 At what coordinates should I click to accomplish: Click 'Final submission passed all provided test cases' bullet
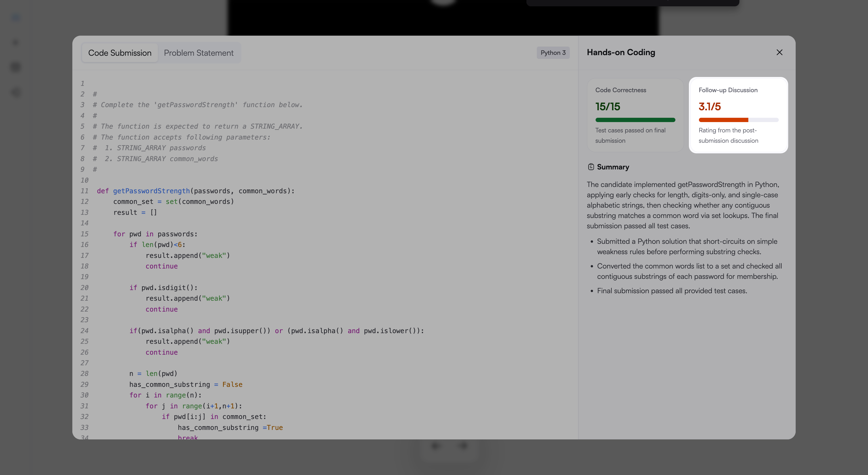(x=672, y=291)
